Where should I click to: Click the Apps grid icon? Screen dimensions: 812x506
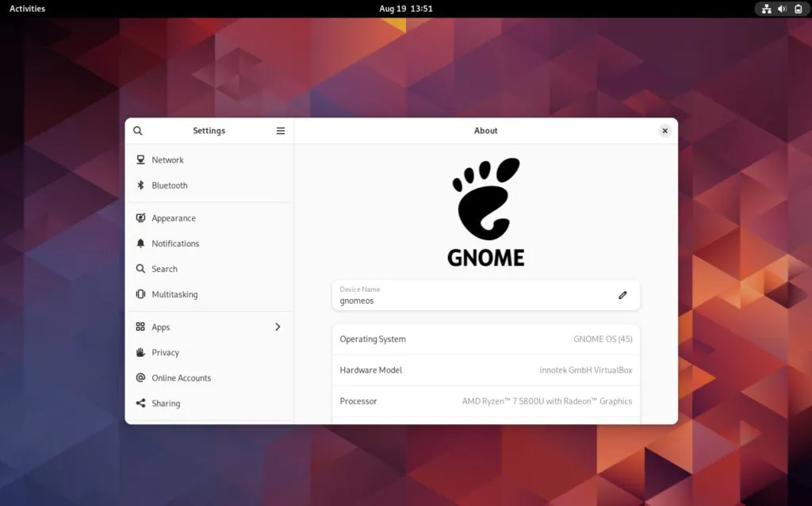point(140,327)
